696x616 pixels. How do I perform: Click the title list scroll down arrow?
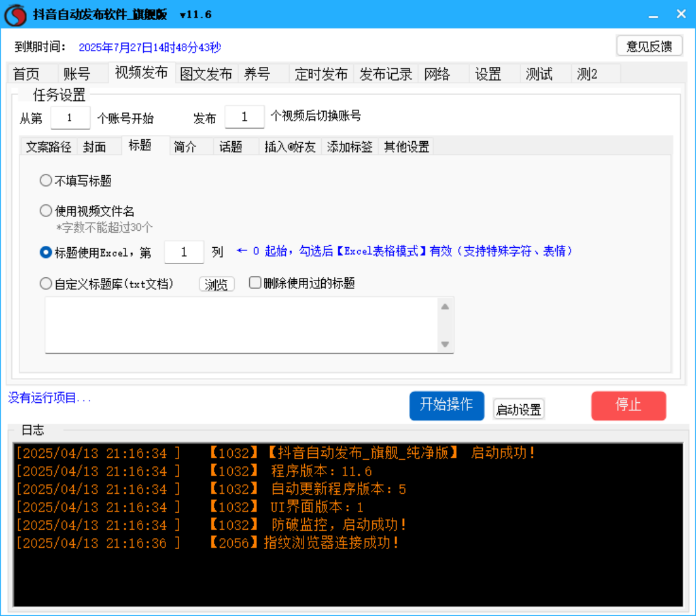[x=445, y=344]
